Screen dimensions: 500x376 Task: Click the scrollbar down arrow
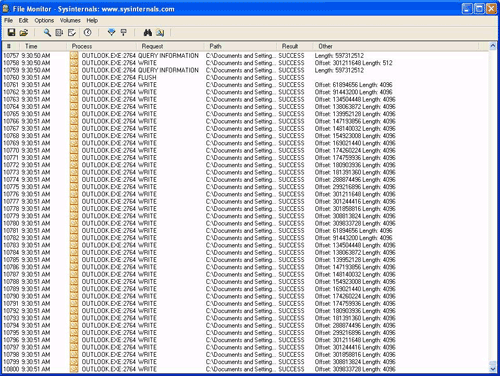[493, 368]
